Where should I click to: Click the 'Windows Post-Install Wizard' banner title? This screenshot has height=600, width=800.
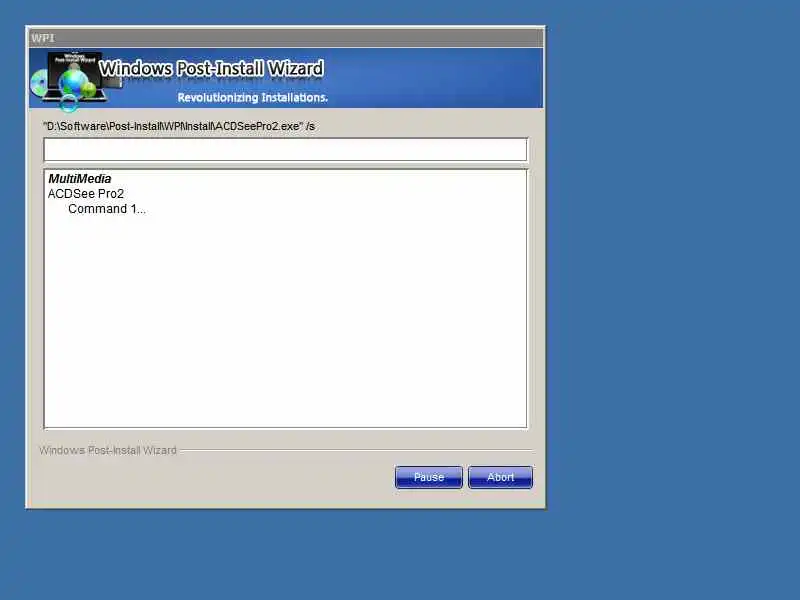[211, 68]
